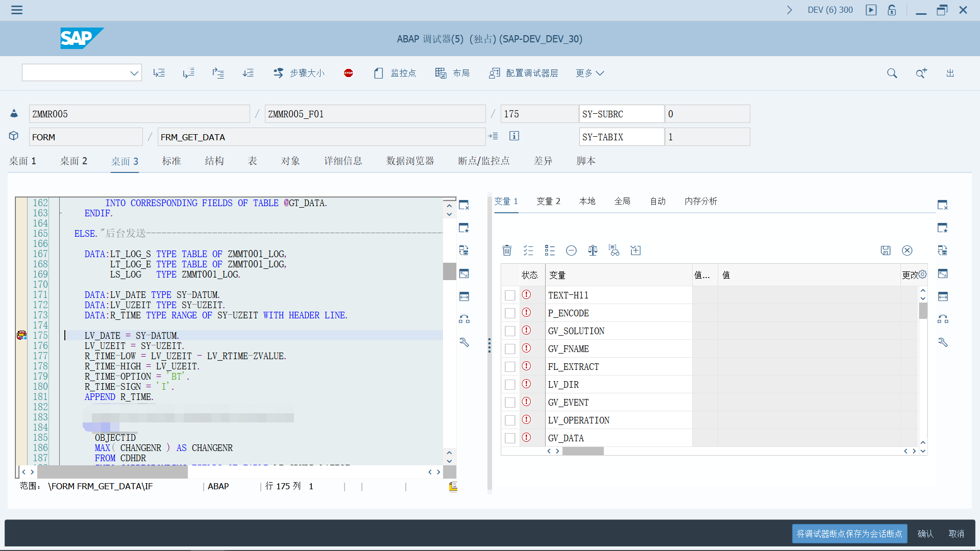This screenshot has height=551, width=980.
Task: Click the SY-SUBRC value input field
Action: pos(707,113)
